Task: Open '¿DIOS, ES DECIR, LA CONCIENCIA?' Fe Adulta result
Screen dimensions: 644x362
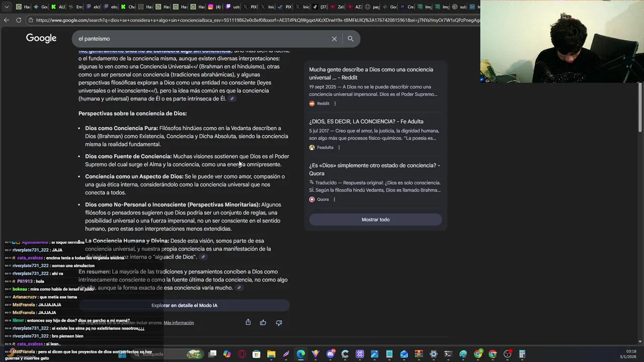Action: 366,121
